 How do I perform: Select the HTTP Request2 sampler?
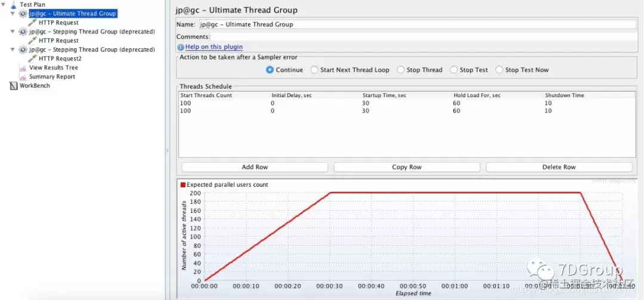click(60, 58)
